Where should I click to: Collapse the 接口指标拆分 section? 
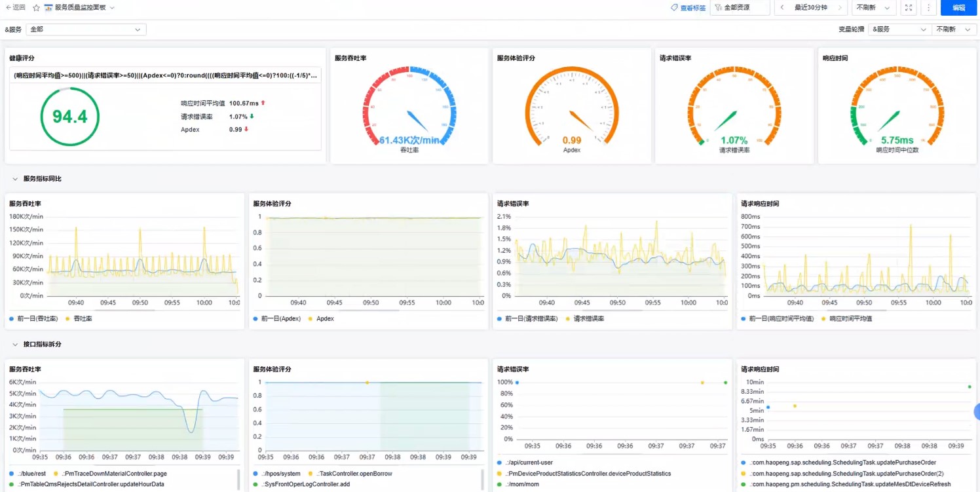coord(15,345)
